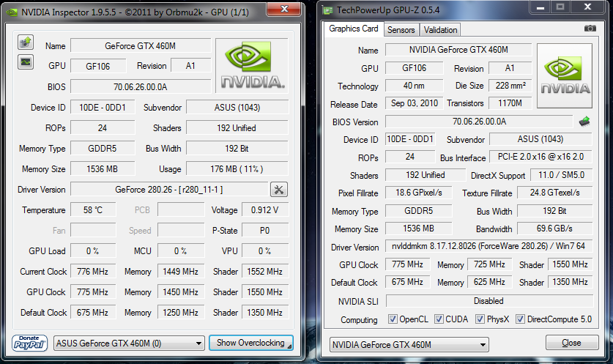Viewport: 613px width, 364px height.
Task: Switch to the Sensors tab
Action: click(401, 30)
